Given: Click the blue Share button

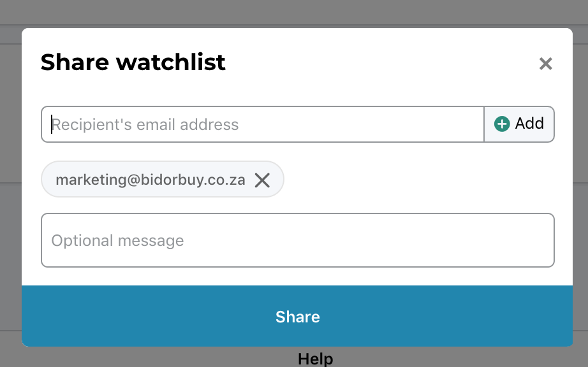Looking at the screenshot, I should (297, 316).
